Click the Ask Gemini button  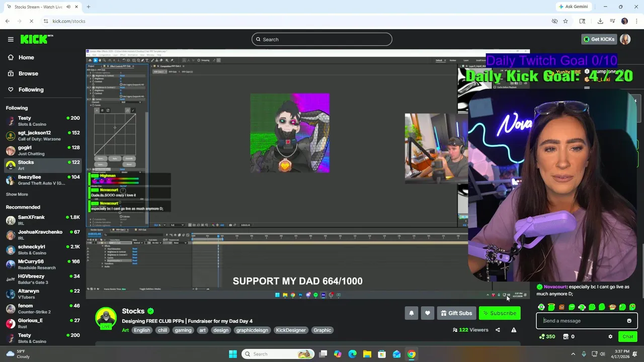pos(573,7)
